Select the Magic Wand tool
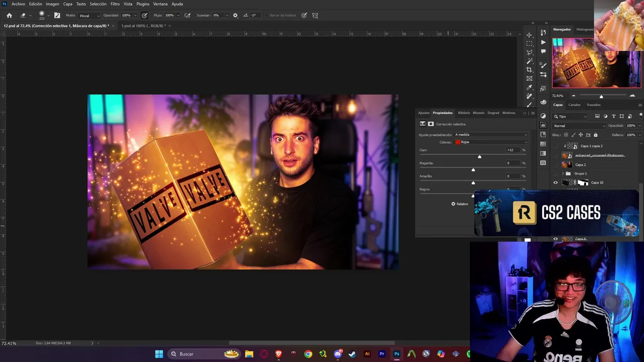The image size is (644, 362). 529,61
